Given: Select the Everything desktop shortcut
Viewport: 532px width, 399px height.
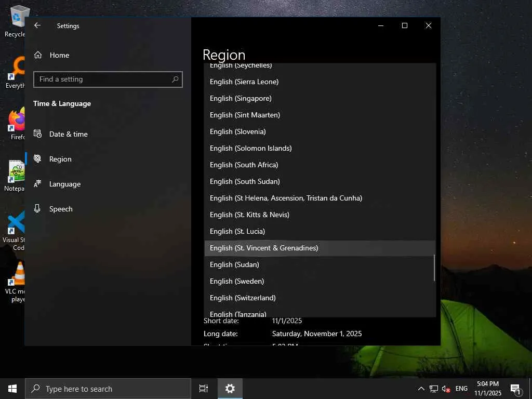Looking at the screenshot, I should [16, 73].
